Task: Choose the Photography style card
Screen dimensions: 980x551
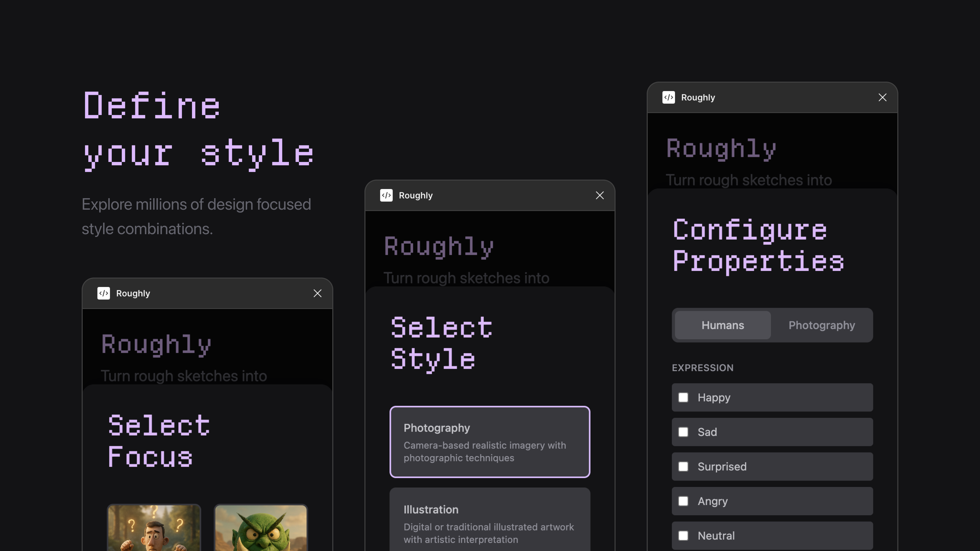Action: (x=490, y=442)
